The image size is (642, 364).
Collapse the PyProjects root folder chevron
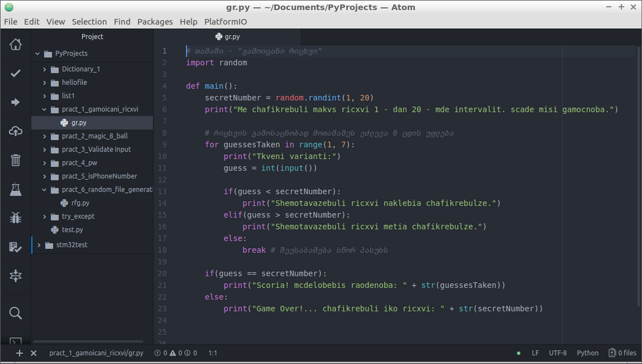pos(38,54)
